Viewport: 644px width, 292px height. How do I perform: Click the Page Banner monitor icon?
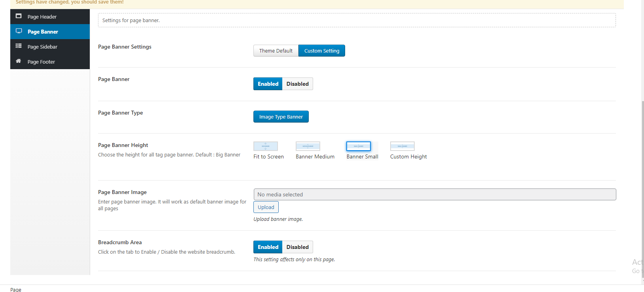click(19, 31)
